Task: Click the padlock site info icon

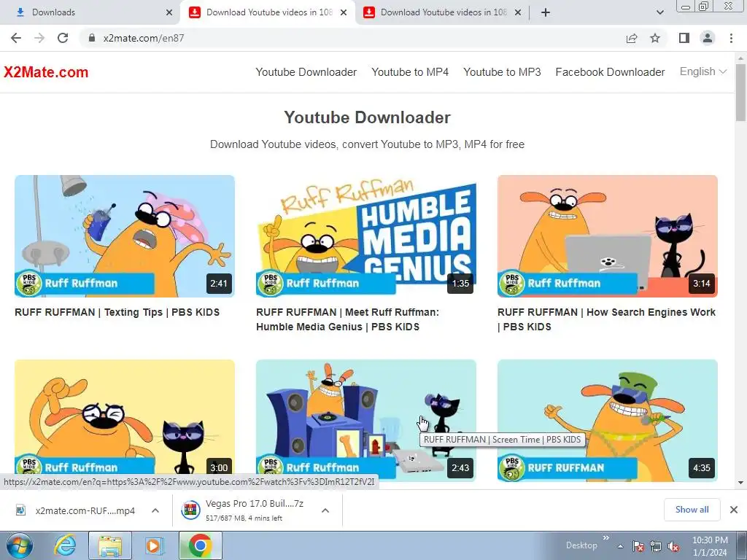Action: (x=92, y=38)
